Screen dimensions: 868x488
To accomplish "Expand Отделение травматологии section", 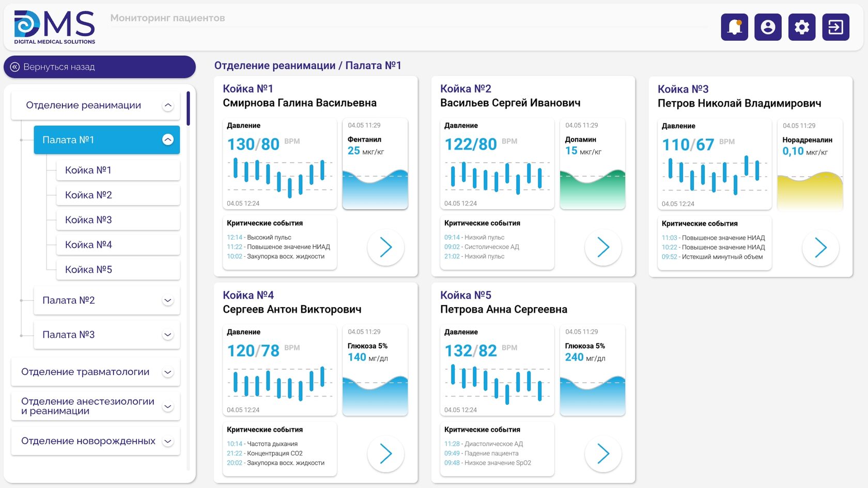I will pos(168,372).
